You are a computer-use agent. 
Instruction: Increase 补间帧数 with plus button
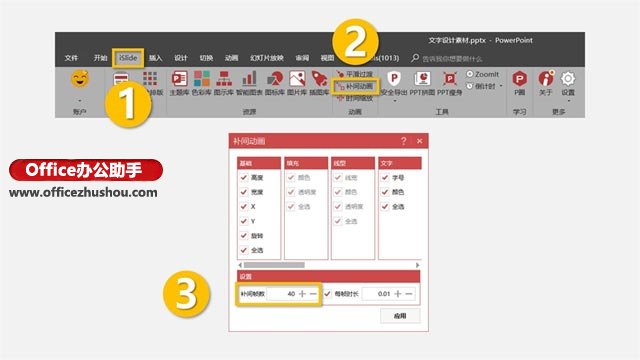pos(302,293)
